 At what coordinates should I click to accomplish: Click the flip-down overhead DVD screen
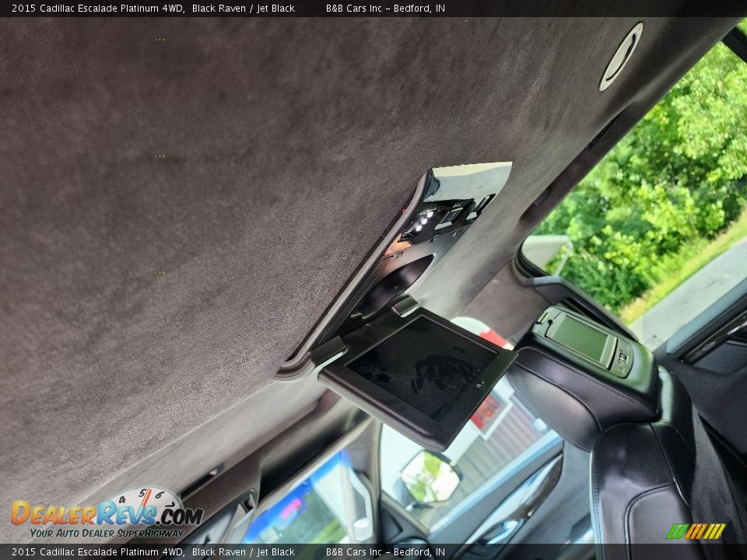420,369
